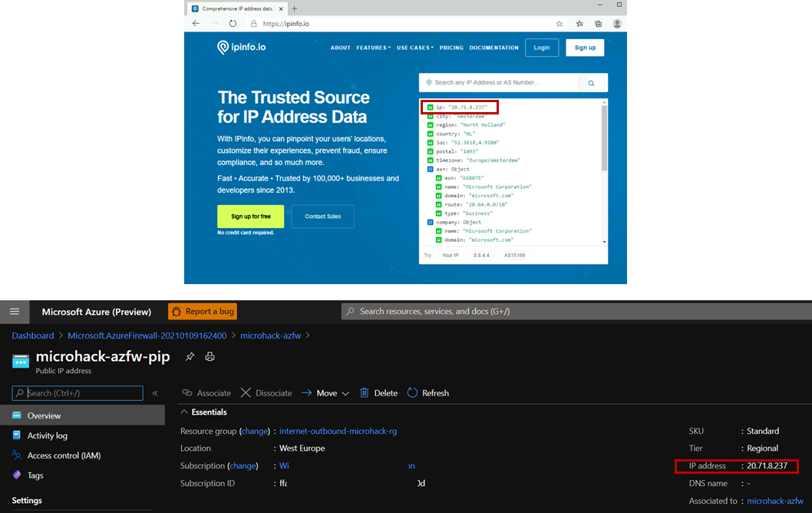
Task: Click the print icon beside the resource title
Action: [x=210, y=356]
